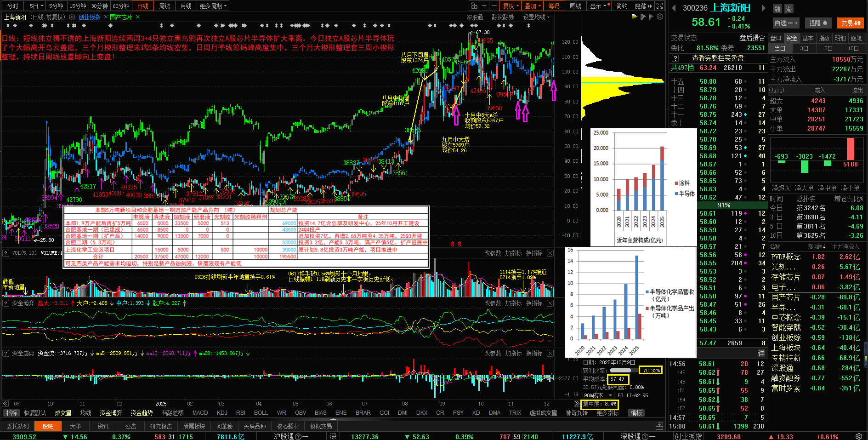Screen dimensions: 868x440
Task: Close the VOL indicator panel
Action: (x=550, y=253)
